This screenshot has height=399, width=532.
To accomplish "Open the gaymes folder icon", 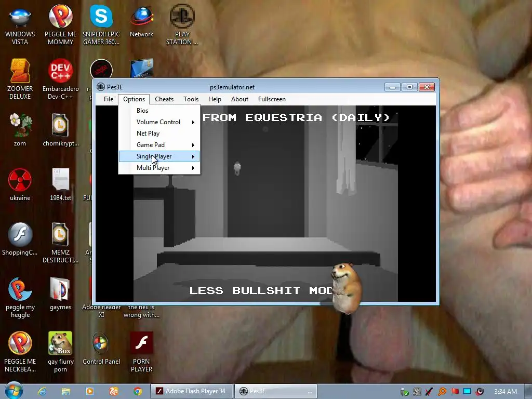I will pyautogui.click(x=60, y=294).
